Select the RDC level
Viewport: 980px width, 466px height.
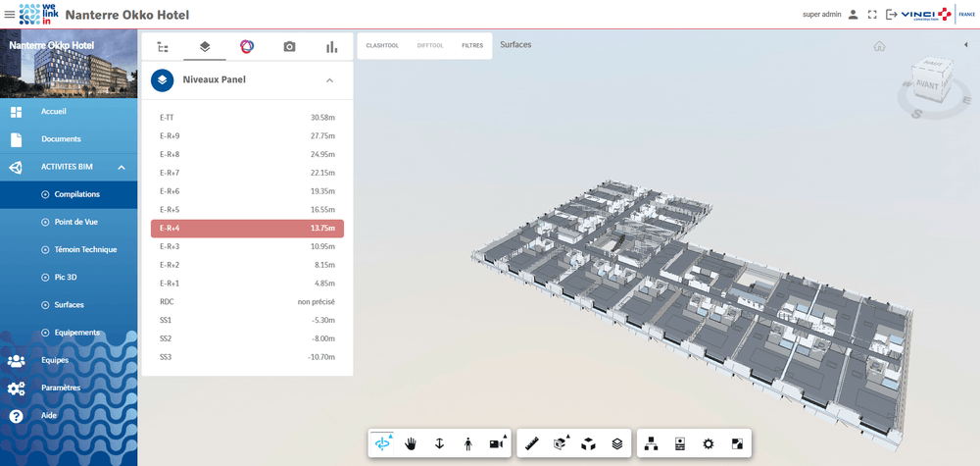(x=248, y=301)
